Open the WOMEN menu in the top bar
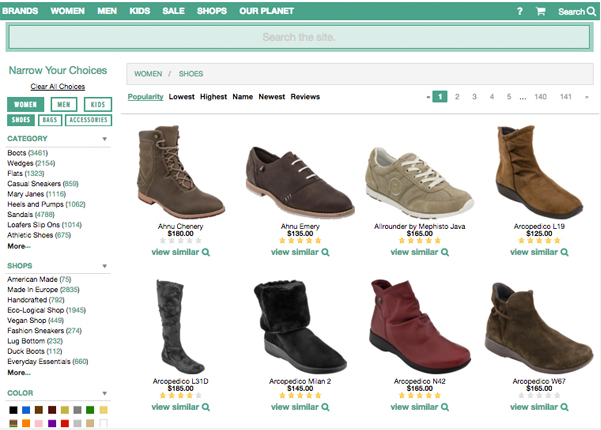601x430 pixels. click(67, 11)
